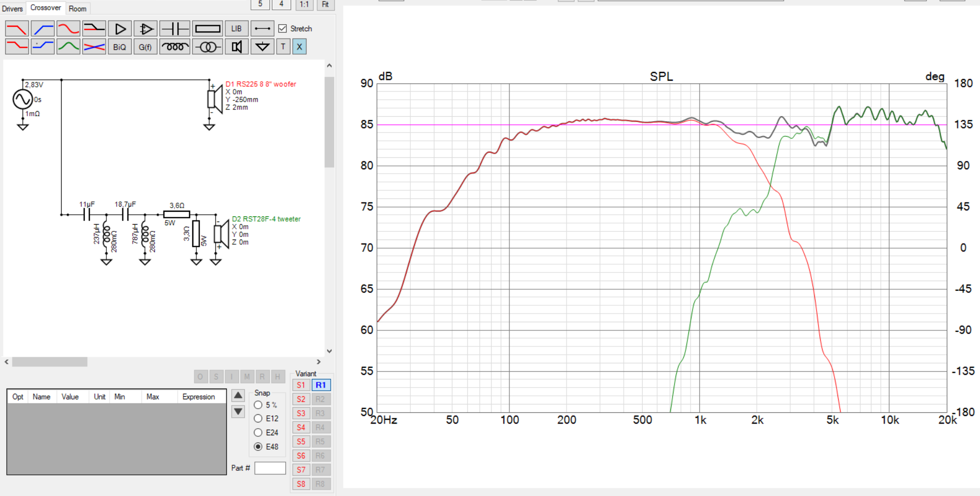
Task: Add the red S-curve all-pass block
Action: (x=68, y=29)
